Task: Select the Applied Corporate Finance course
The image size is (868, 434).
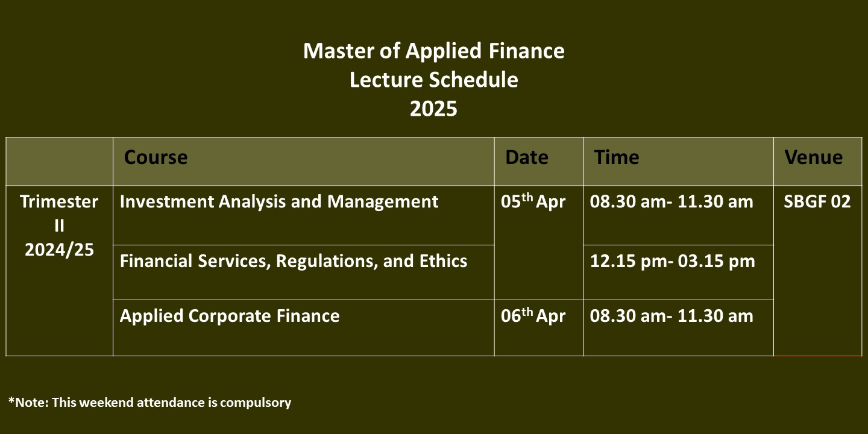Action: pyautogui.click(x=230, y=316)
